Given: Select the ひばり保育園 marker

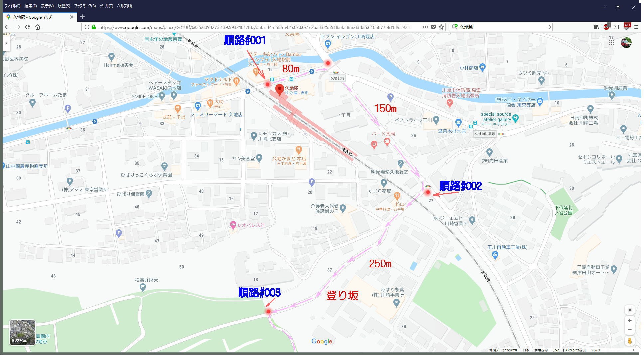Looking at the screenshot, I should pyautogui.click(x=149, y=194).
